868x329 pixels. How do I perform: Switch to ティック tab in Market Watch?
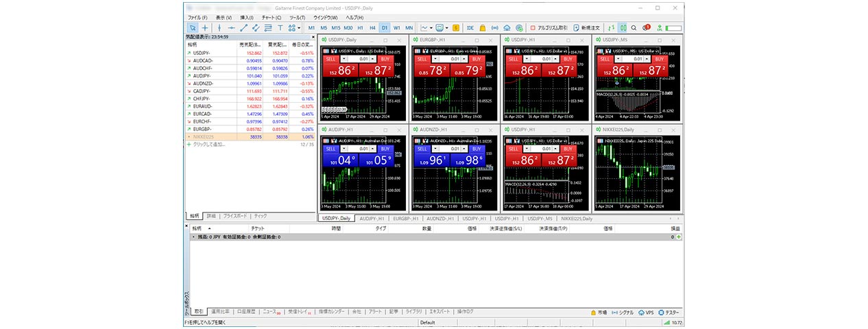[261, 216]
